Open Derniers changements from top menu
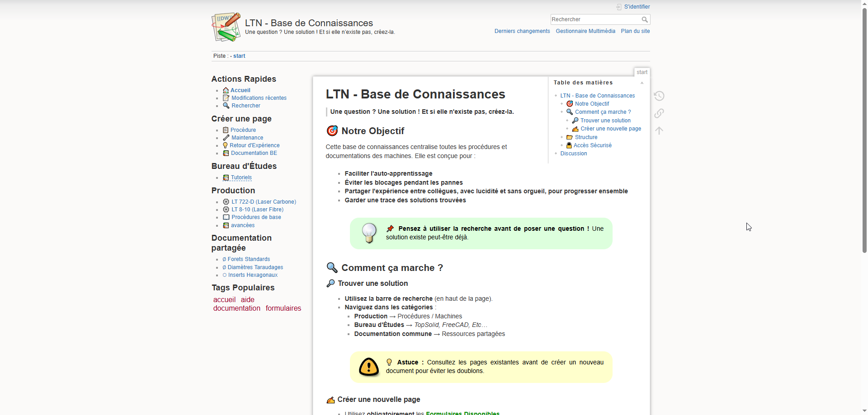The height and width of the screenshot is (415, 868). pos(522,31)
